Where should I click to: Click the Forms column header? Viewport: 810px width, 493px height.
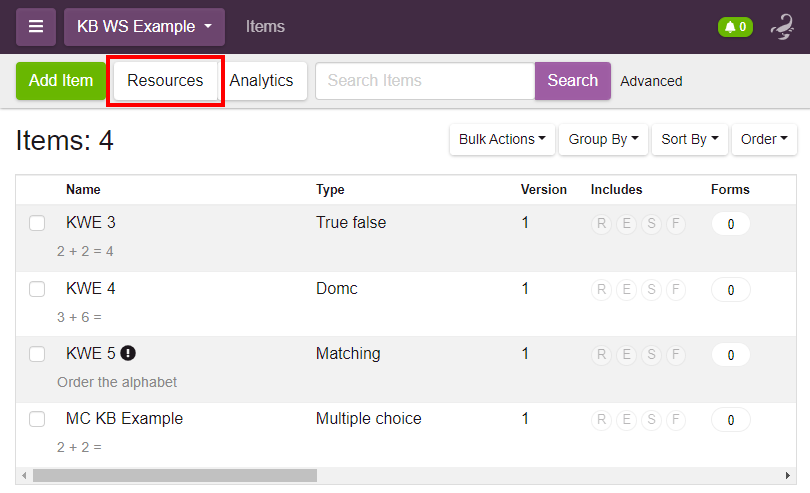click(x=730, y=190)
